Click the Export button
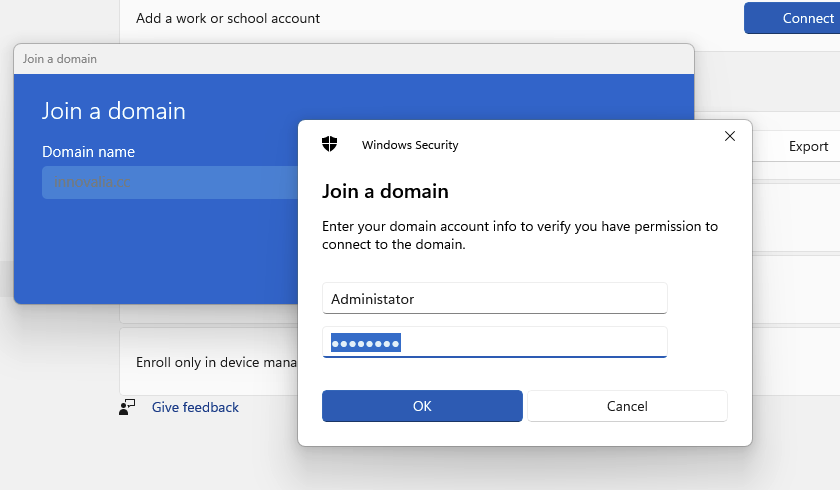Screen dimensions: 840x490 [807, 146]
